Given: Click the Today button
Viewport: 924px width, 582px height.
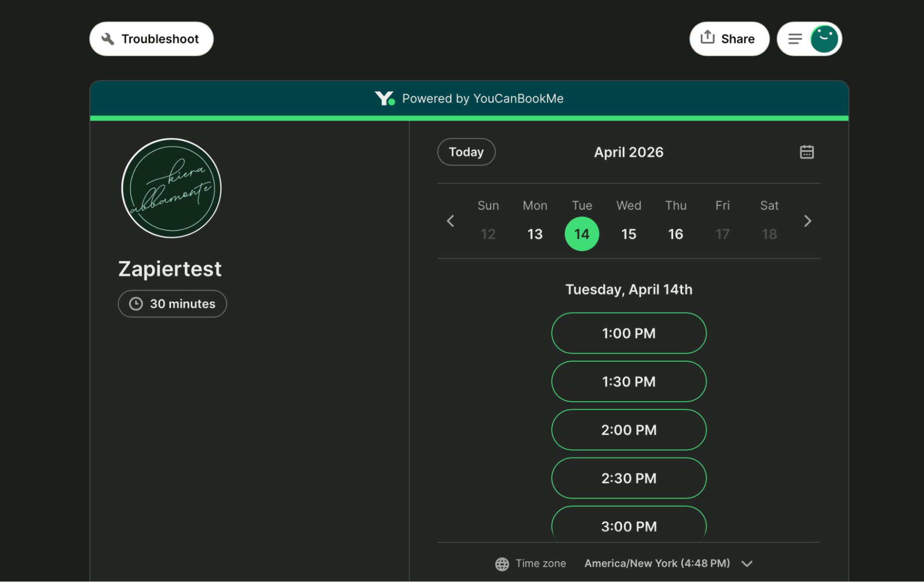Looking at the screenshot, I should click(466, 152).
